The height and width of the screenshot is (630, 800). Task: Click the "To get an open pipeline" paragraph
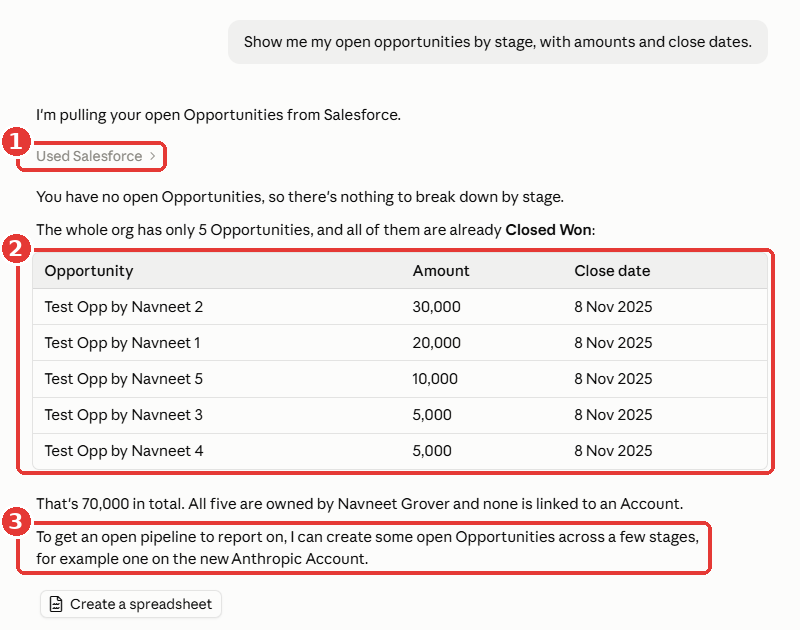367,548
